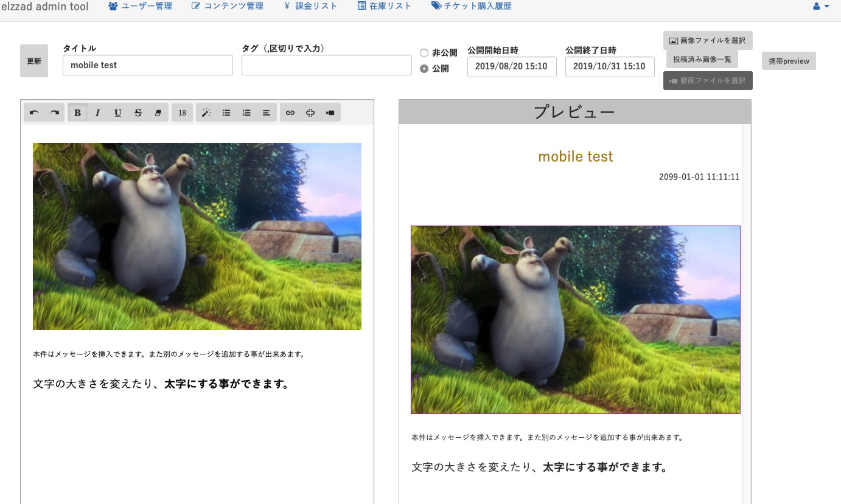Click the 更新 update button
Viewport: 841px width, 504px height.
34,61
